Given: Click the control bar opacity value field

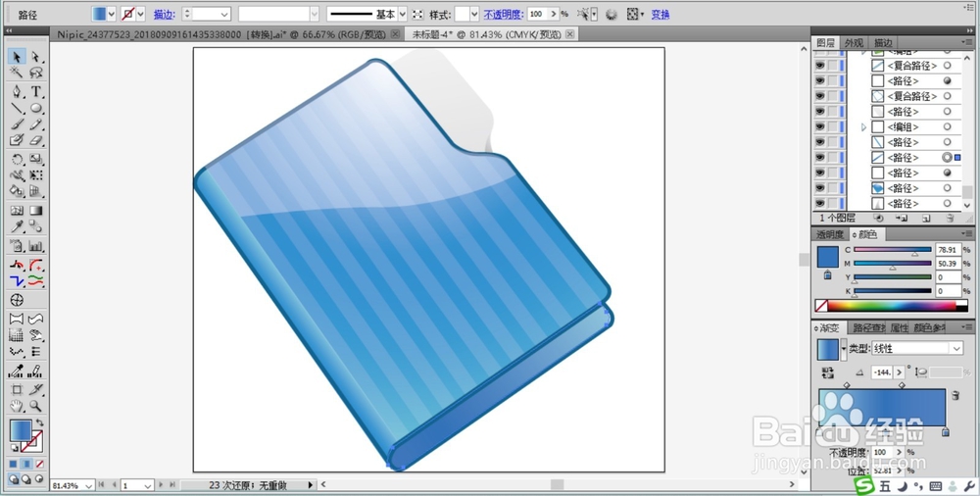Looking at the screenshot, I should tap(537, 14).
